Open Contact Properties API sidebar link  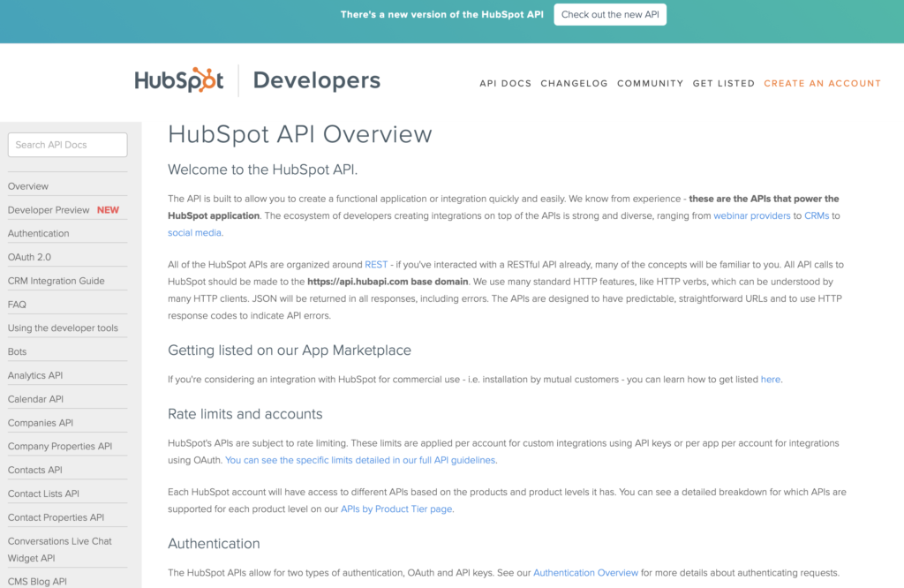pos(56,517)
